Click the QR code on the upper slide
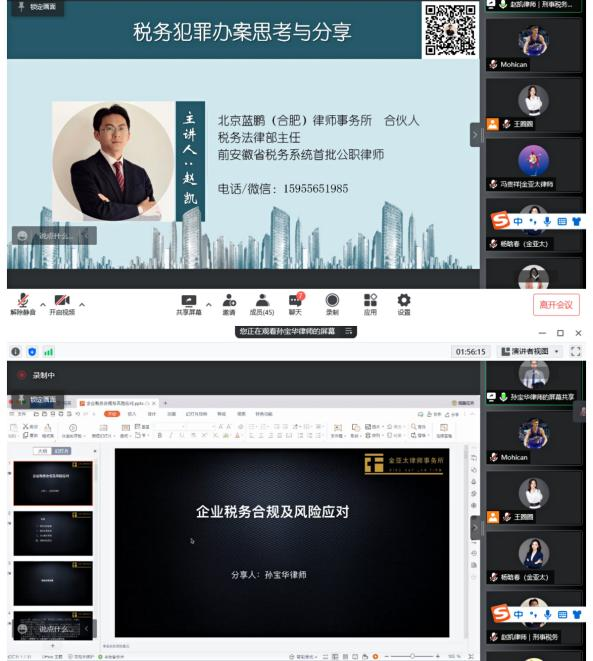 (x=450, y=30)
